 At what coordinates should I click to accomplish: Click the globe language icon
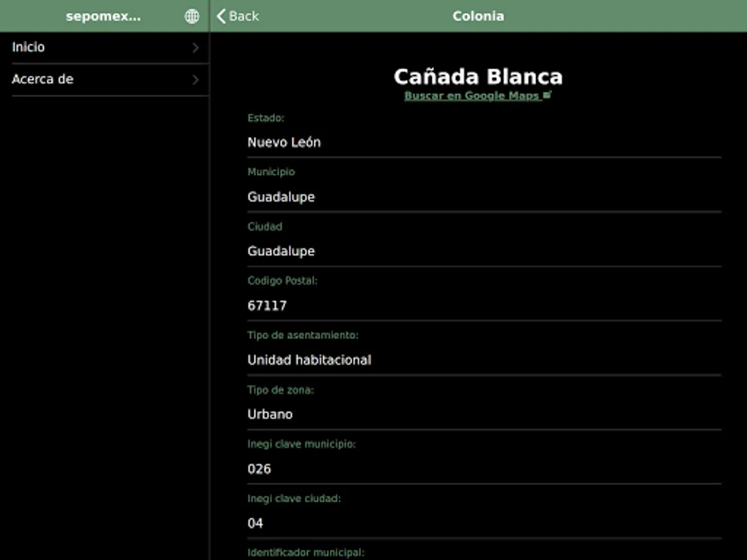tap(192, 17)
